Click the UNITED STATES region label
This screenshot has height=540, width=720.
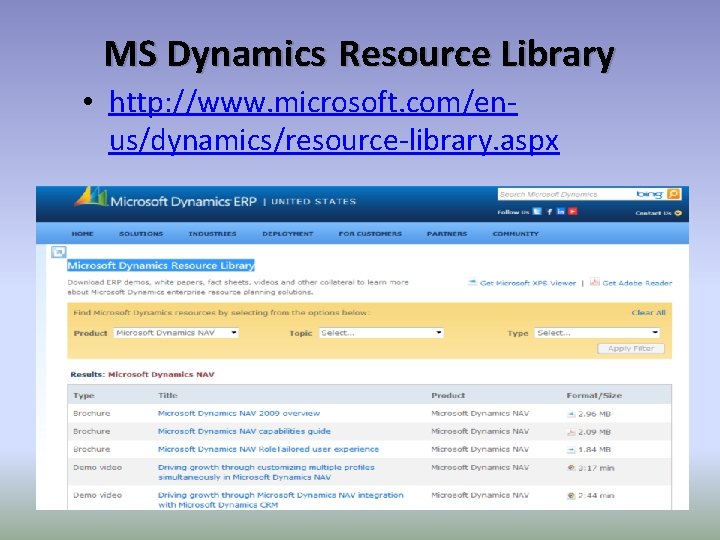[x=314, y=201]
